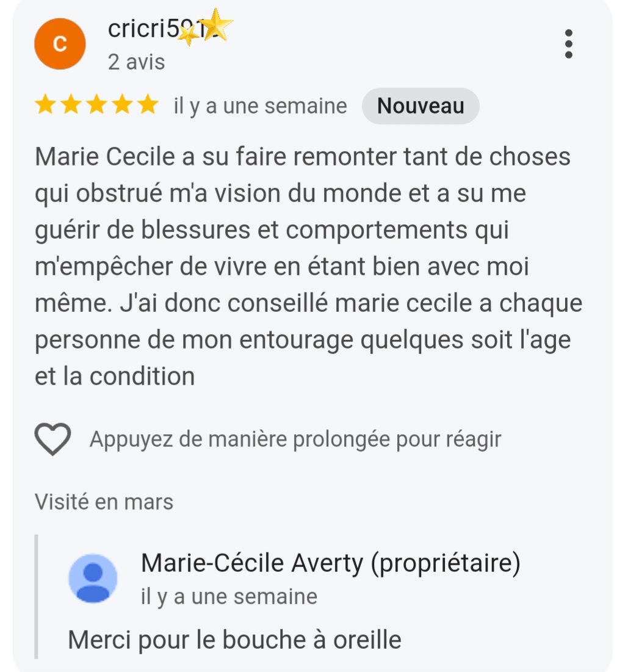642x672 pixels.
Task: Click the large gold star sticker by username
Action: (217, 26)
